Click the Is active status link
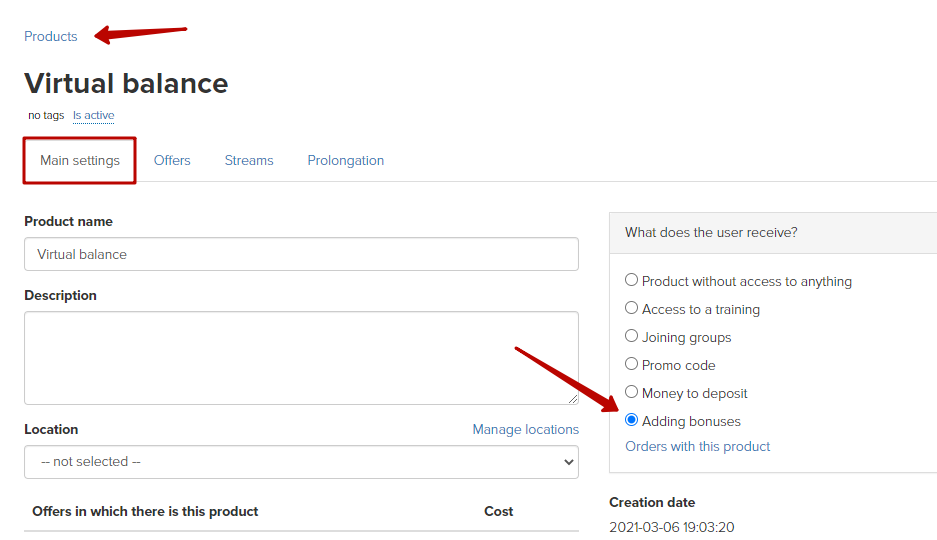The image size is (937, 540). pyautogui.click(x=93, y=115)
